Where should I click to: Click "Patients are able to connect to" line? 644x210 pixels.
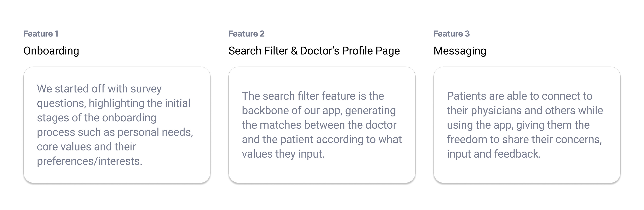[x=520, y=96]
